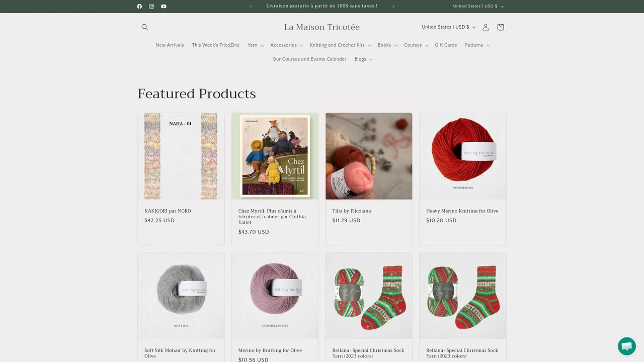
Task: Expand the Accessories menu
Action: tap(287, 45)
